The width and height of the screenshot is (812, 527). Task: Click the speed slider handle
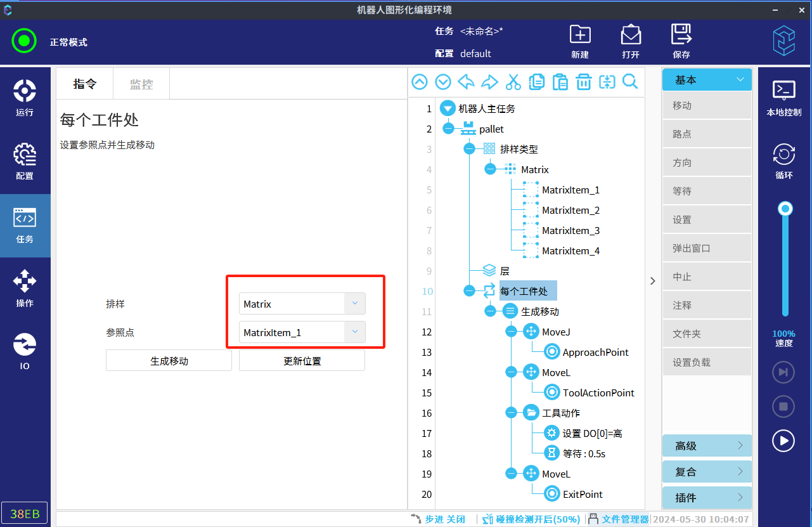pyautogui.click(x=785, y=209)
